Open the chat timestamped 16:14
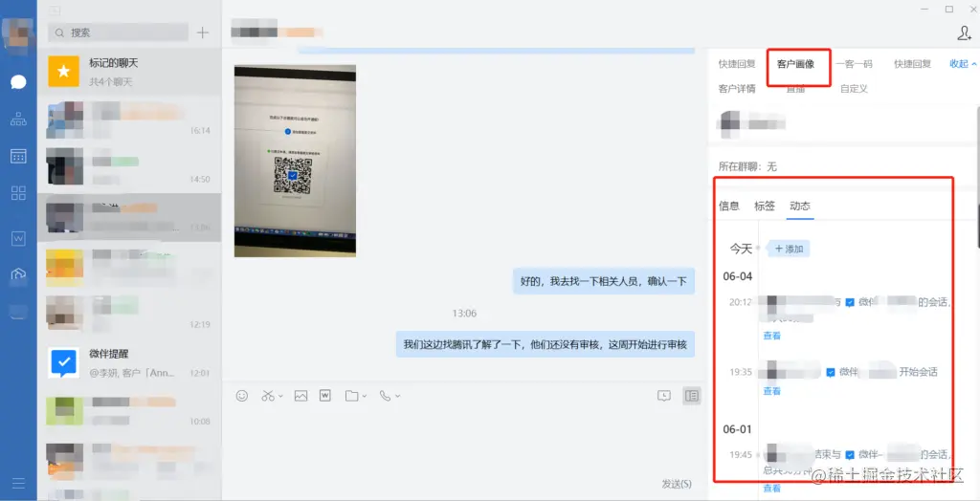The height and width of the screenshot is (501, 980). click(x=129, y=120)
